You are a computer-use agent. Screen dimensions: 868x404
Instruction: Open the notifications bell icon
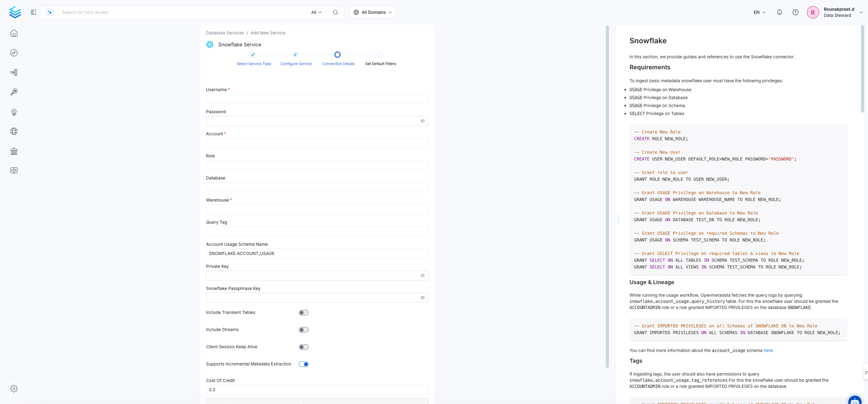point(779,12)
